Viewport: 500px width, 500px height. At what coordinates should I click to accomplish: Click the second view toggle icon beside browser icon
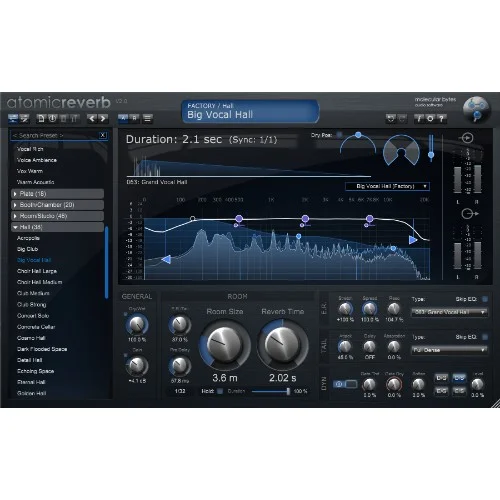(24, 118)
